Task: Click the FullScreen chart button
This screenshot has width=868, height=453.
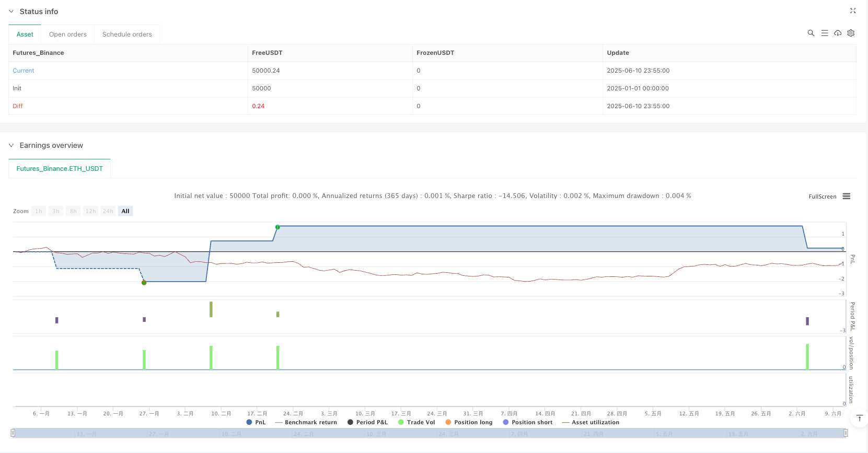Action: [x=822, y=196]
